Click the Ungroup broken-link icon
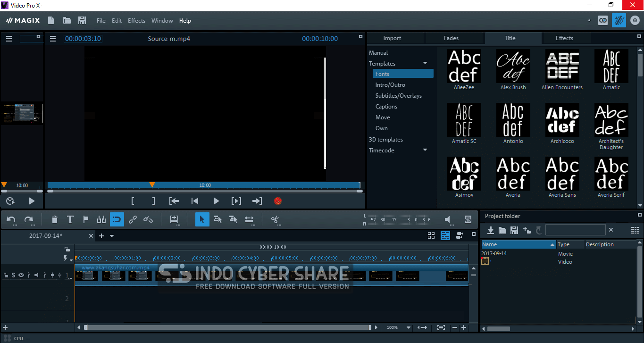The height and width of the screenshot is (343, 644). [148, 219]
